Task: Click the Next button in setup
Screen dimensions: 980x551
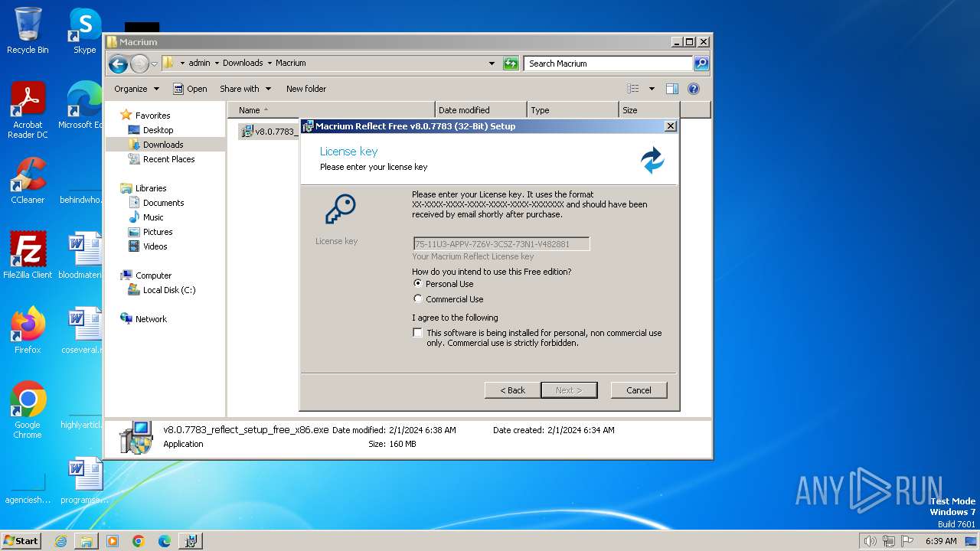Action: click(569, 390)
